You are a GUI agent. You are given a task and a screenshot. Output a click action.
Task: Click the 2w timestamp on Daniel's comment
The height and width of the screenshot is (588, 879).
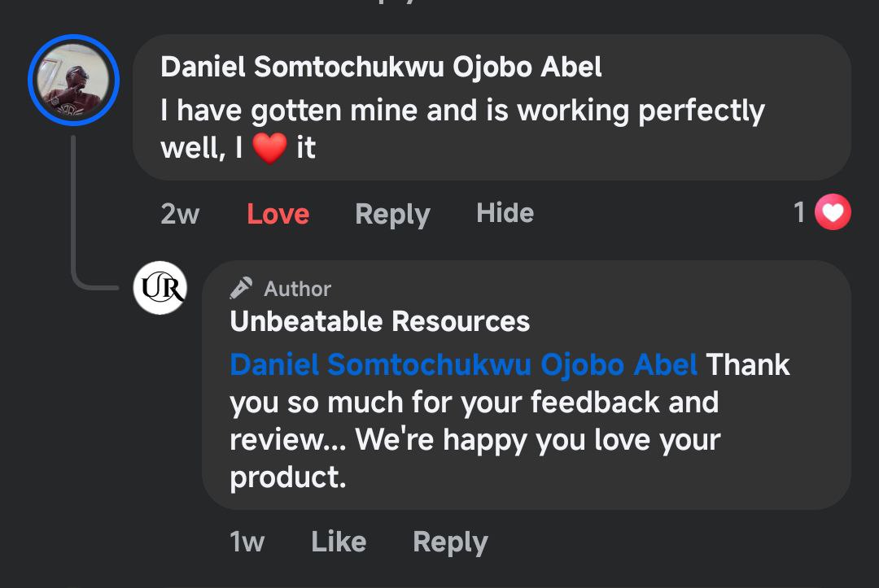[180, 214]
